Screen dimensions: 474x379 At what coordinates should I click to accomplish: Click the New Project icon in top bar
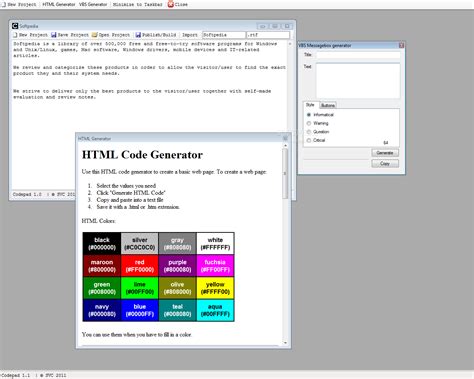[3, 4]
